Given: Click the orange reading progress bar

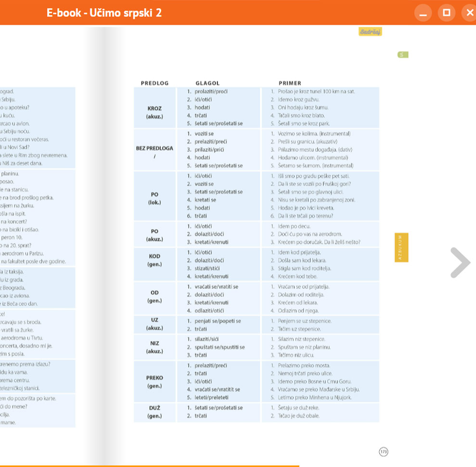Looking at the screenshot, I should click(x=149, y=466).
